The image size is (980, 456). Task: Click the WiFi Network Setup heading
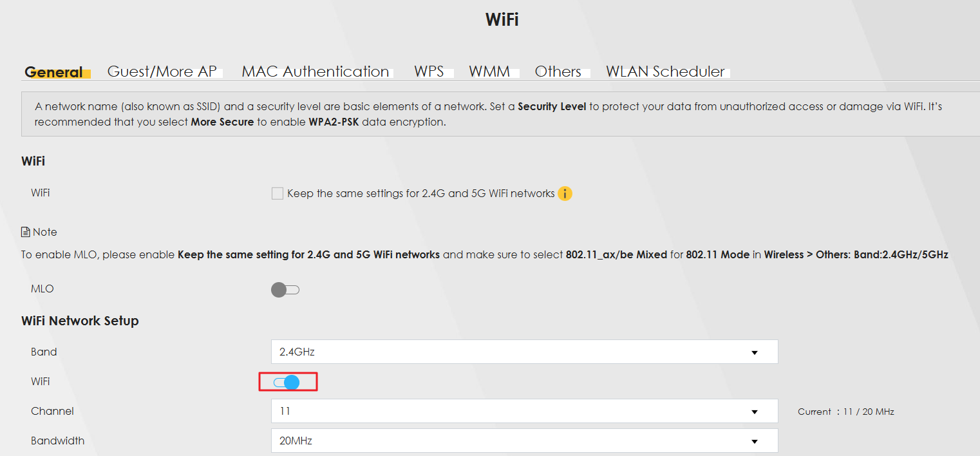(x=80, y=321)
